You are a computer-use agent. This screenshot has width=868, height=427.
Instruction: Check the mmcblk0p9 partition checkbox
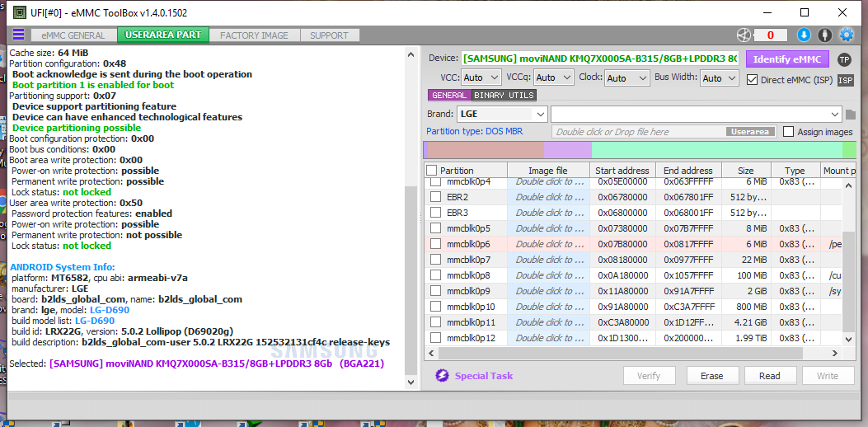point(436,291)
